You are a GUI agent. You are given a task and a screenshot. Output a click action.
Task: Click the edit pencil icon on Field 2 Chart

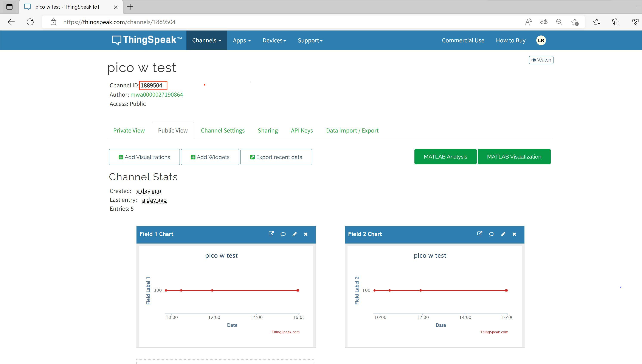(503, 234)
